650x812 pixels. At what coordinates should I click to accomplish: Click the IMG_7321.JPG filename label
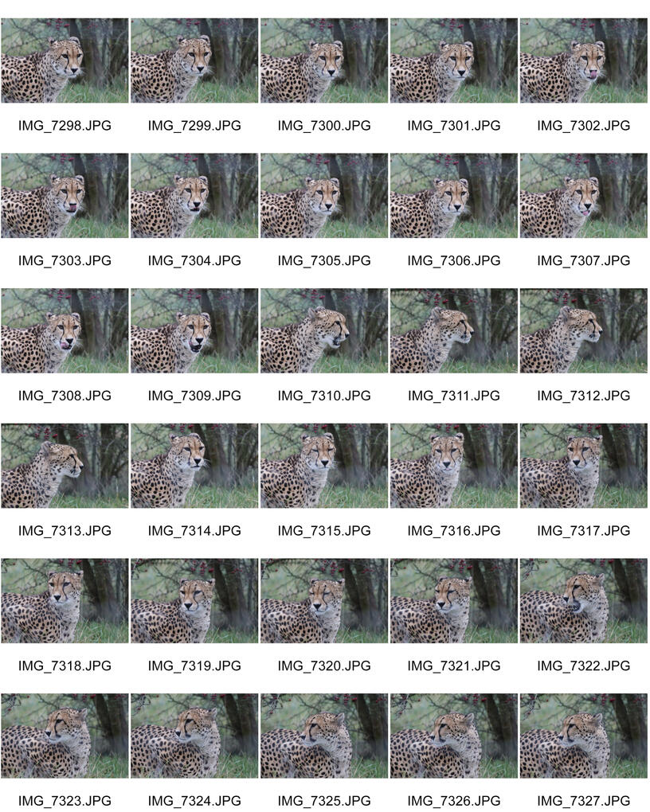(x=454, y=666)
